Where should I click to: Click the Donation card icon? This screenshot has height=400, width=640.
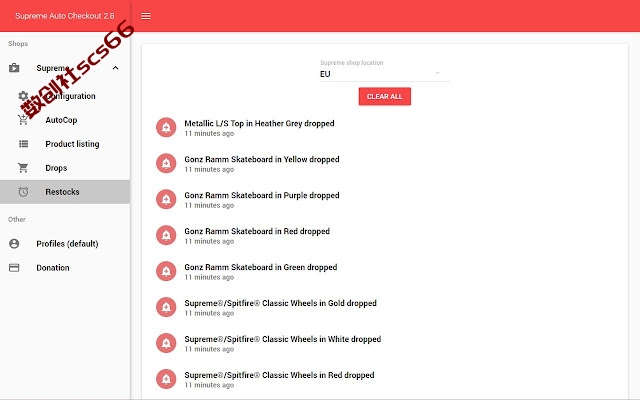(14, 268)
